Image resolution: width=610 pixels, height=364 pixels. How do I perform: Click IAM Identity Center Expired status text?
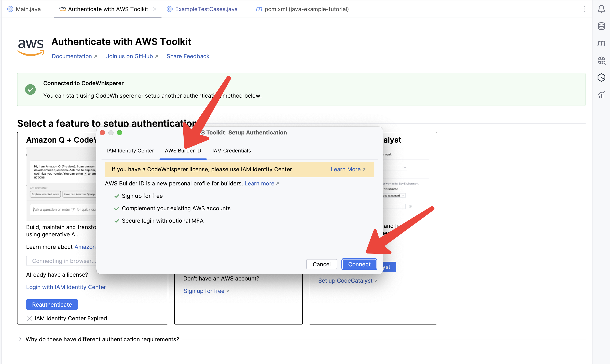71,318
